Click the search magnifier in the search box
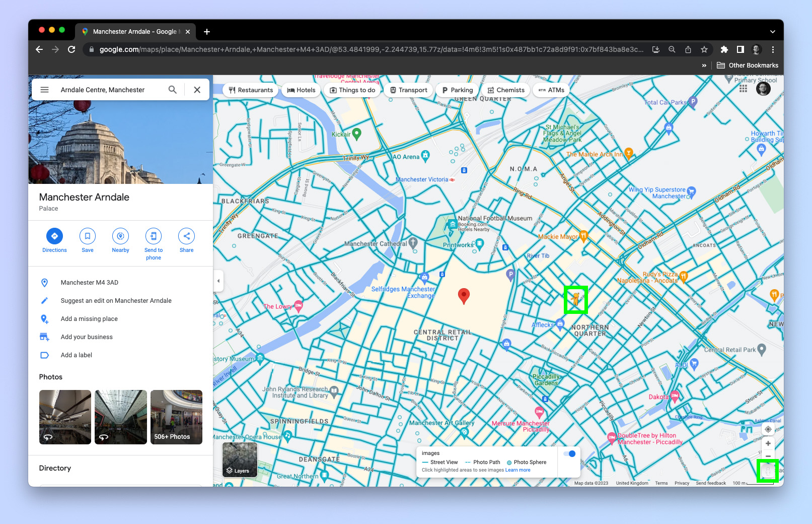 (173, 90)
